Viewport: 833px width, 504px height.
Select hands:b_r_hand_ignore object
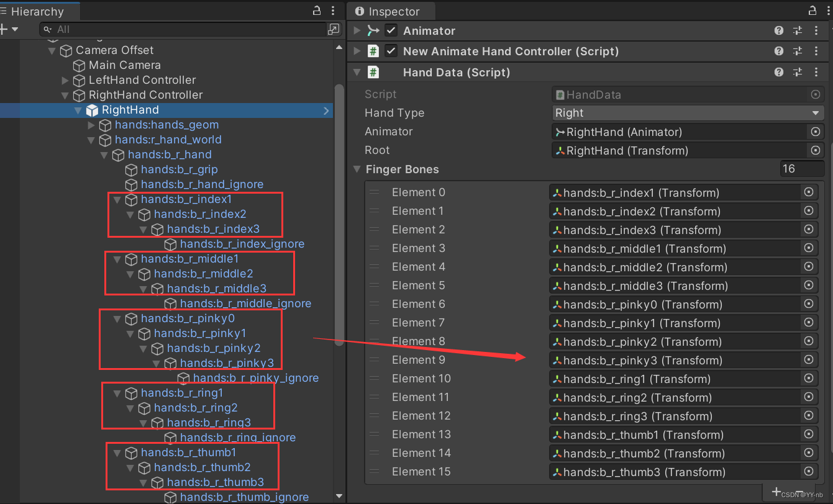[x=202, y=184]
